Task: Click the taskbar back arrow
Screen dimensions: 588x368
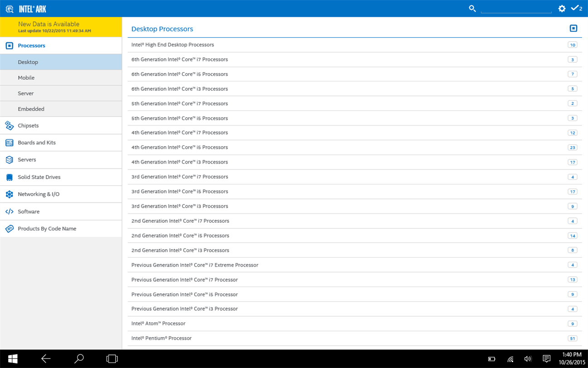Action: 46,358
